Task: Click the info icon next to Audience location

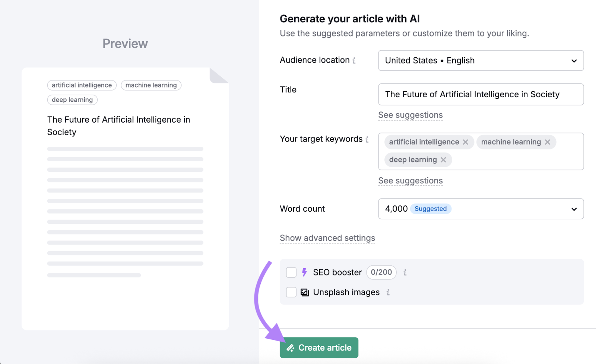Action: (x=355, y=60)
